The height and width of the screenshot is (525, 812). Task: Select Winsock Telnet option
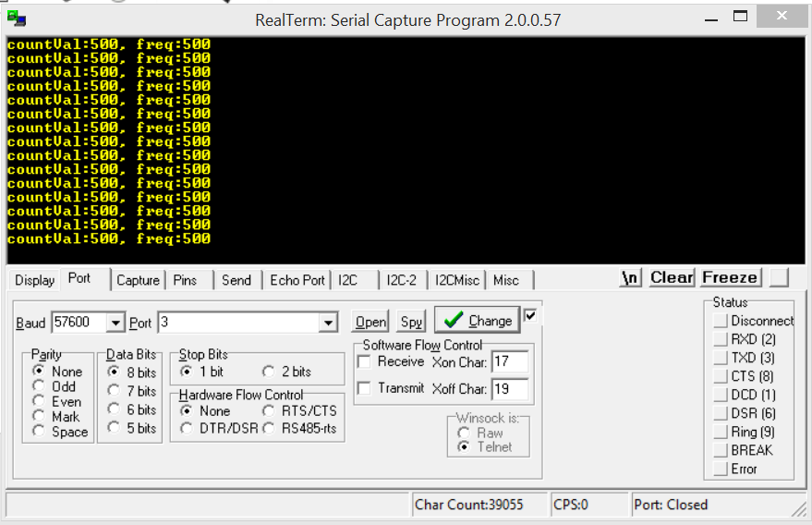pyautogui.click(x=485, y=446)
